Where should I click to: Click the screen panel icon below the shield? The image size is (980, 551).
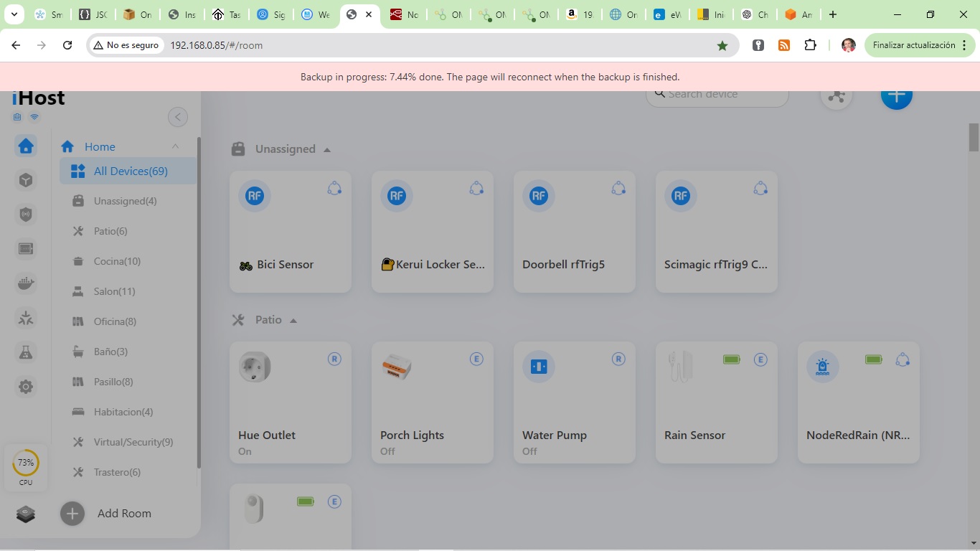(26, 248)
